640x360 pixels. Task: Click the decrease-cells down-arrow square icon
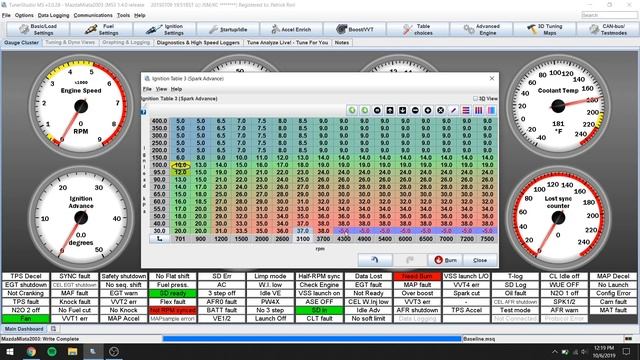point(402,110)
